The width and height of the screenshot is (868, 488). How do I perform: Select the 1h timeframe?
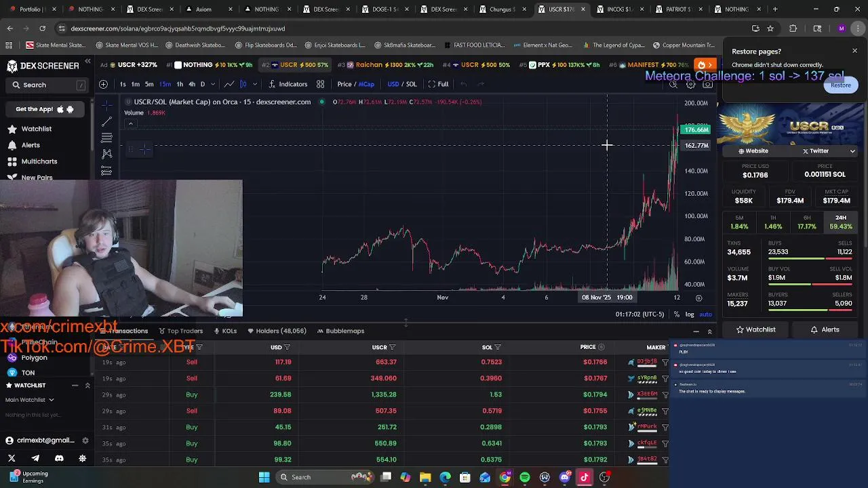tap(180, 84)
